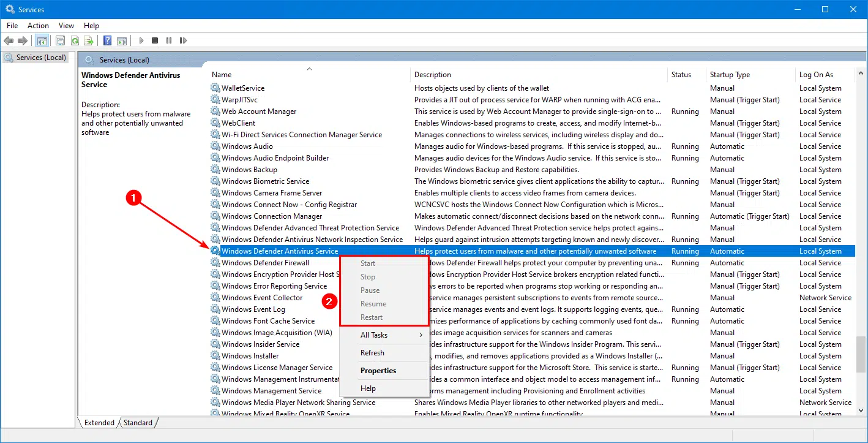This screenshot has height=443, width=868.
Task: Select Windows Defender Antivirus Network Inspection Service
Action: [x=312, y=240]
